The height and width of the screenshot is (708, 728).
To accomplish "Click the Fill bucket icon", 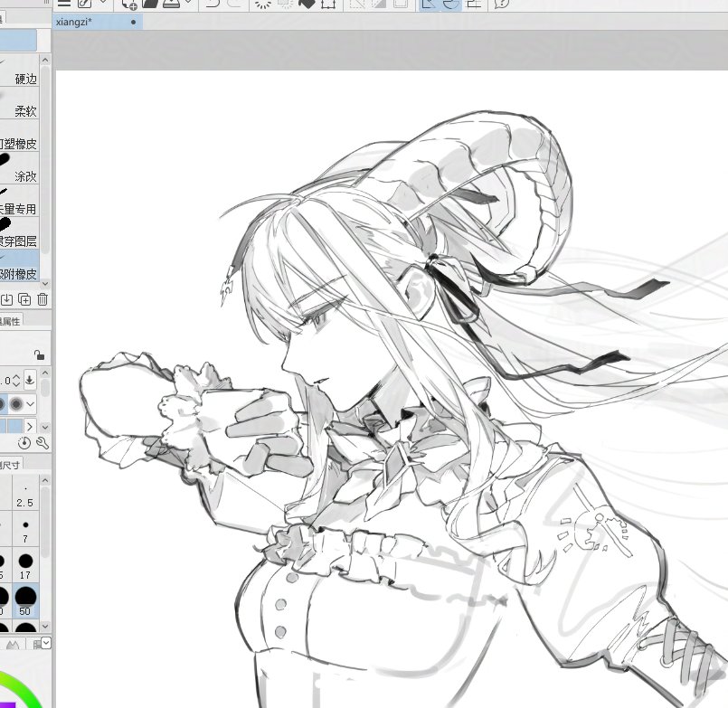I will pos(306,4).
